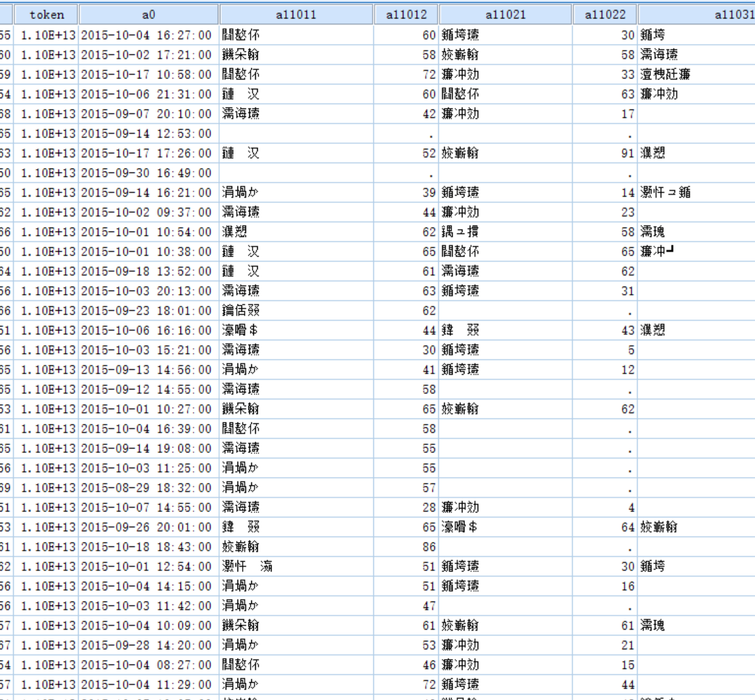
Task: Select the a11021 column header
Action: pos(506,14)
